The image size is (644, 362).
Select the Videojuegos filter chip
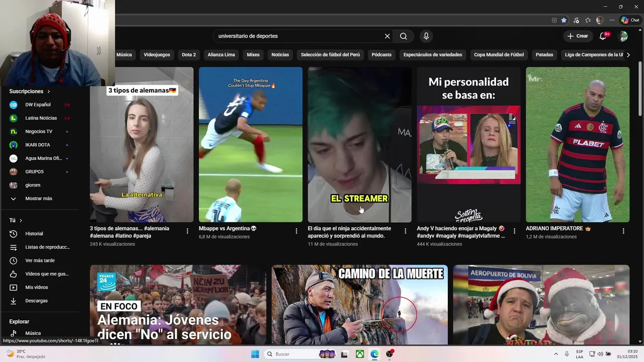coord(157,55)
